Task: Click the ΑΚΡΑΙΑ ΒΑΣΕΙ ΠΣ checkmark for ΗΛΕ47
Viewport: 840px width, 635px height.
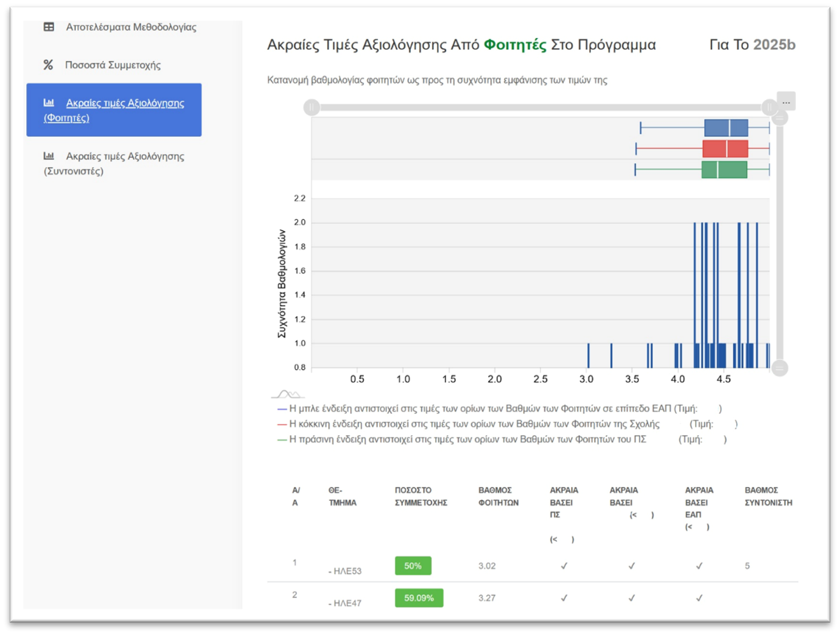Action: click(564, 598)
